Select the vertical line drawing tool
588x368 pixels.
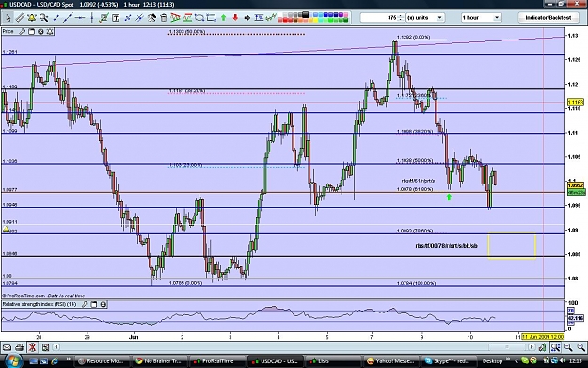click(91, 18)
